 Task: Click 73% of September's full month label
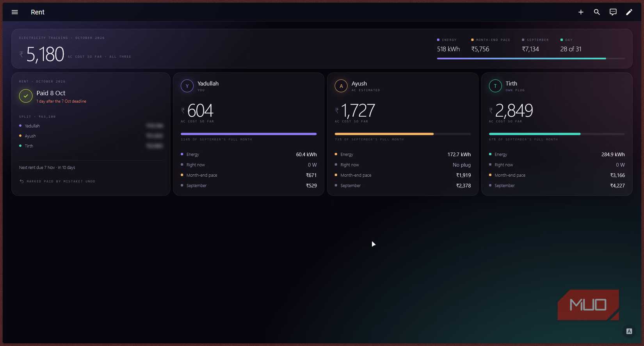pyautogui.click(x=369, y=139)
